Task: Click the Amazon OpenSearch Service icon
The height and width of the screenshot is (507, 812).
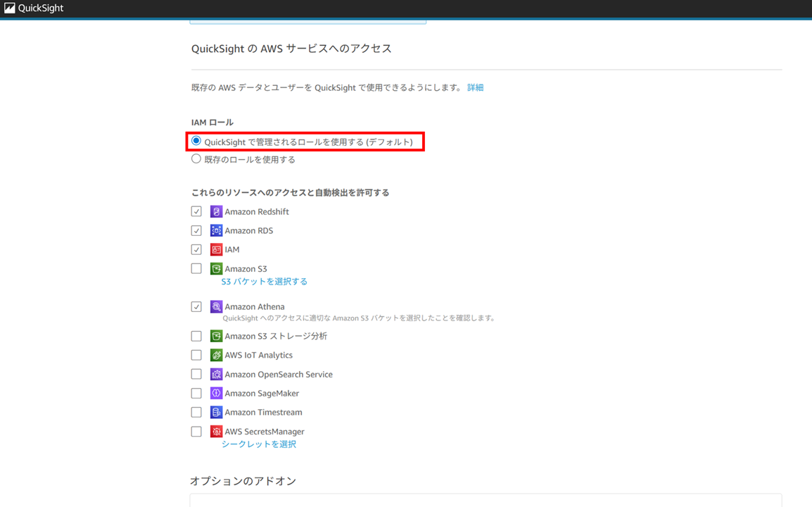Action: click(x=216, y=375)
